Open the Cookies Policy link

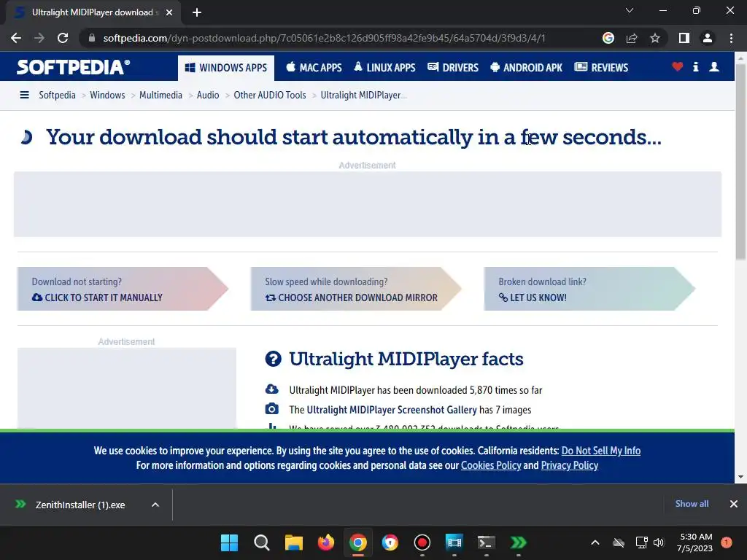[x=491, y=465]
